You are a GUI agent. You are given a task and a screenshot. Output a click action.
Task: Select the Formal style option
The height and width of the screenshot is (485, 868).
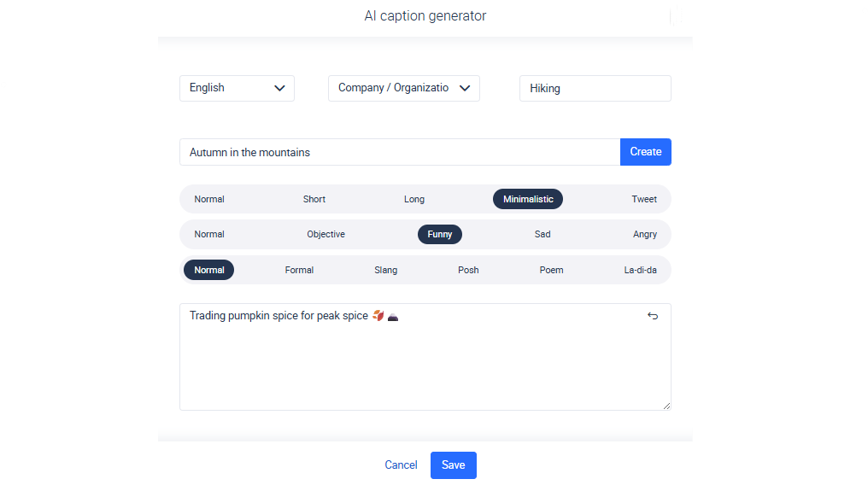299,270
